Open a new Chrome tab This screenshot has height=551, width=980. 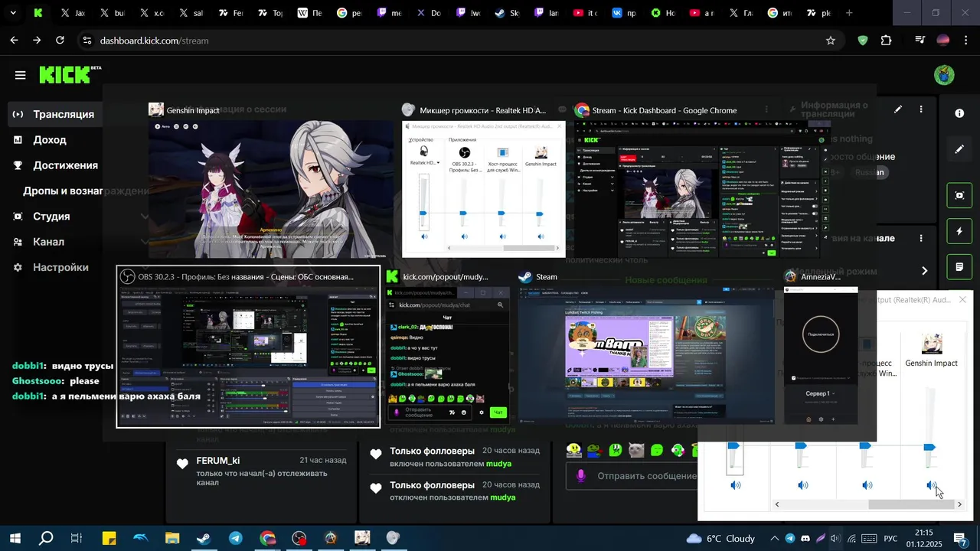(849, 13)
